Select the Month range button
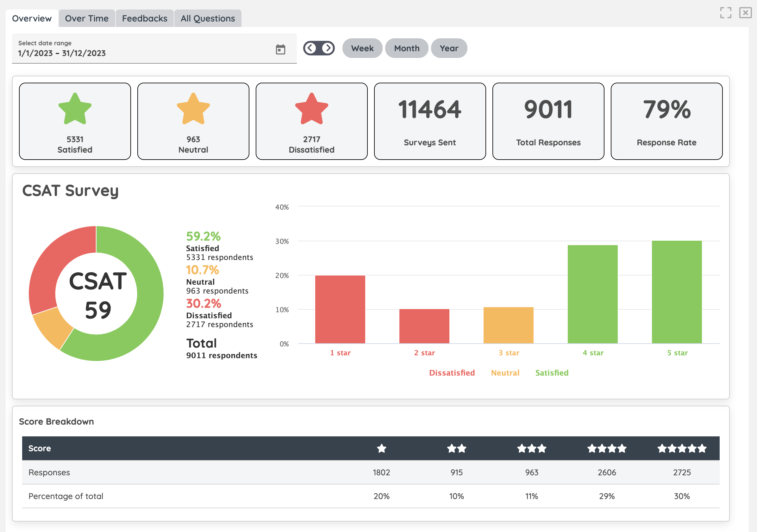 [x=407, y=48]
